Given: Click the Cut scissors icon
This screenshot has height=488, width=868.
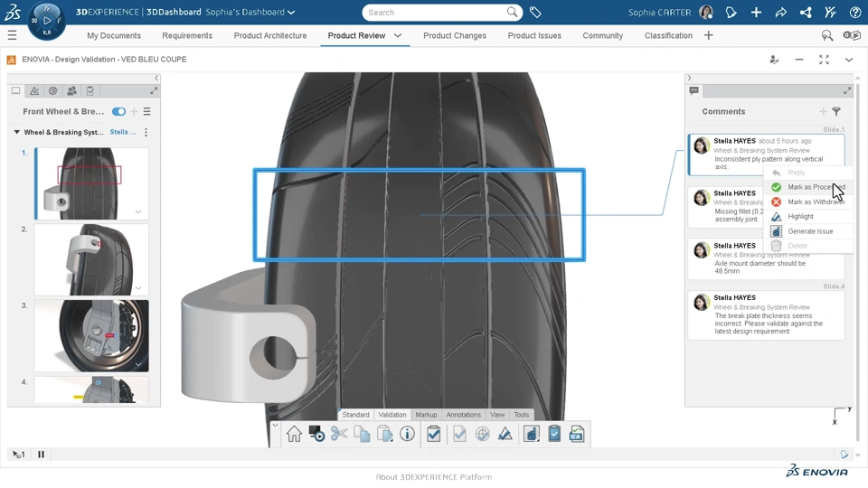Looking at the screenshot, I should 339,435.
